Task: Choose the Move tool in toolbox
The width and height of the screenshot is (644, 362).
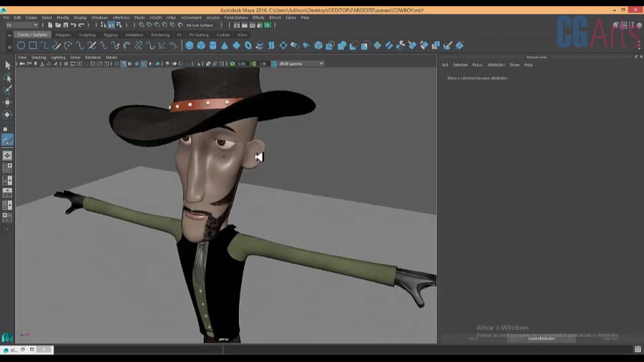Action: [x=8, y=103]
